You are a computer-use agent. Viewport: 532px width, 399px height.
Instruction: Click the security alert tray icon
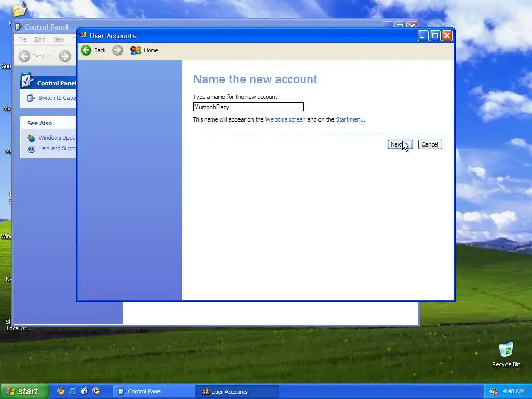494,391
